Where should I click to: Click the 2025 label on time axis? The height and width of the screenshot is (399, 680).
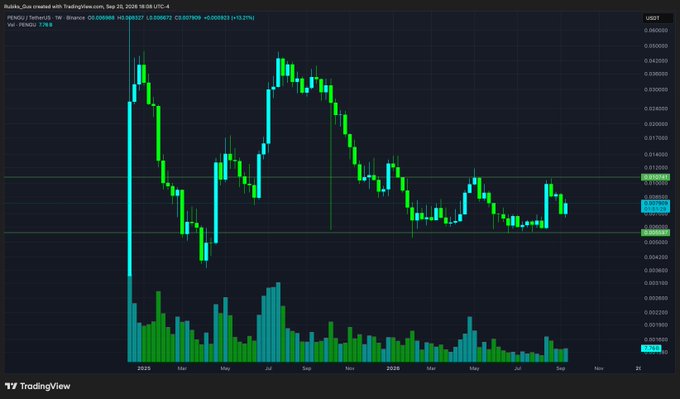pyautogui.click(x=144, y=368)
